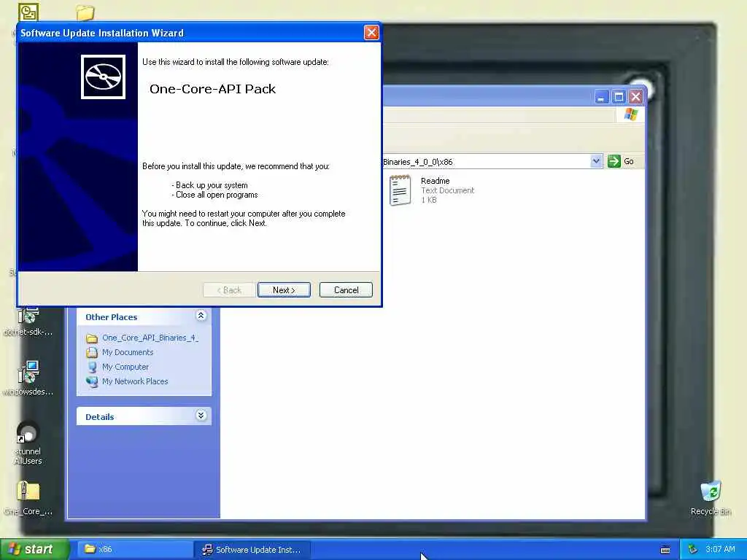The width and height of the screenshot is (747, 560).
Task: Click the 3:07 AM system clock
Action: (x=720, y=549)
